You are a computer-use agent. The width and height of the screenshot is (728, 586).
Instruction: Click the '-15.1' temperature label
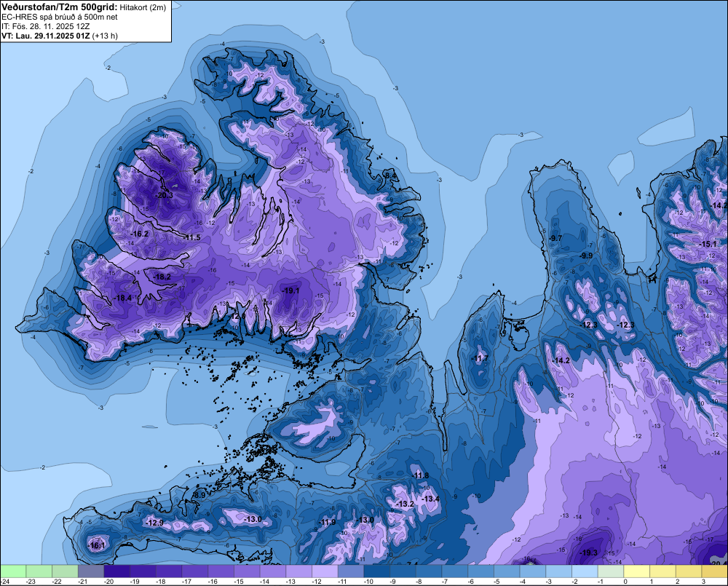coord(708,245)
